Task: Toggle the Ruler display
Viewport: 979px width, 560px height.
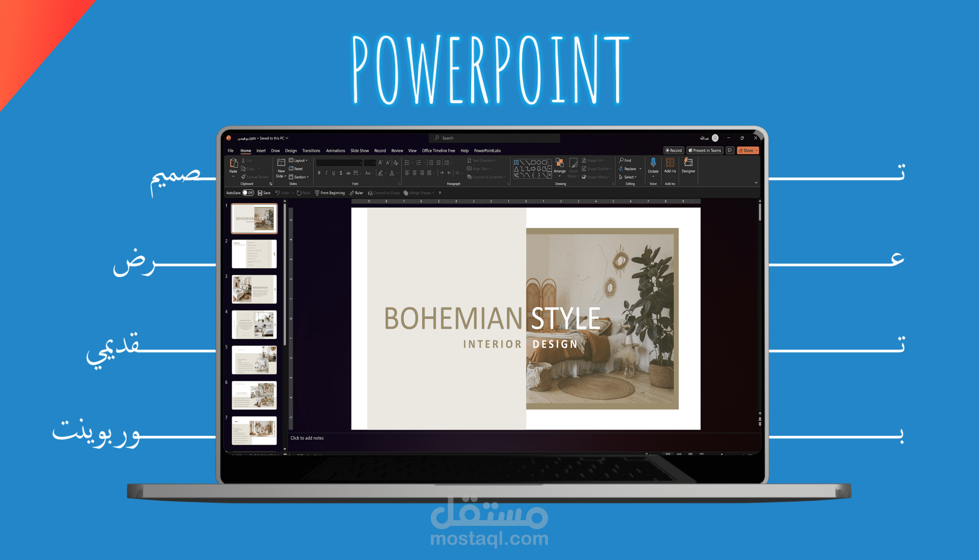Action: [x=357, y=193]
